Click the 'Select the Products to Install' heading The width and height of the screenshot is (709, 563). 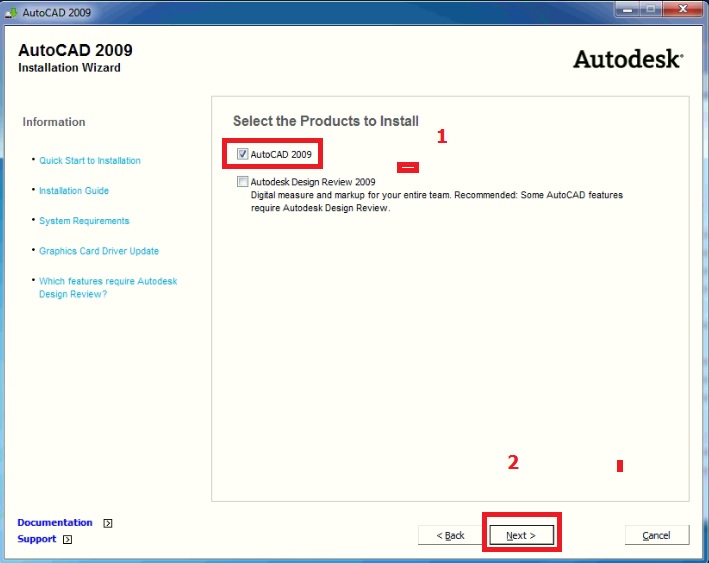point(325,121)
